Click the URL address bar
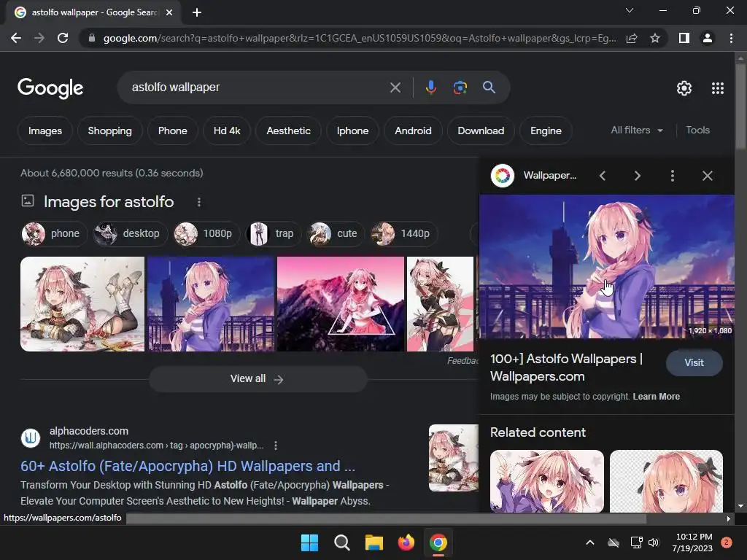 360,38
